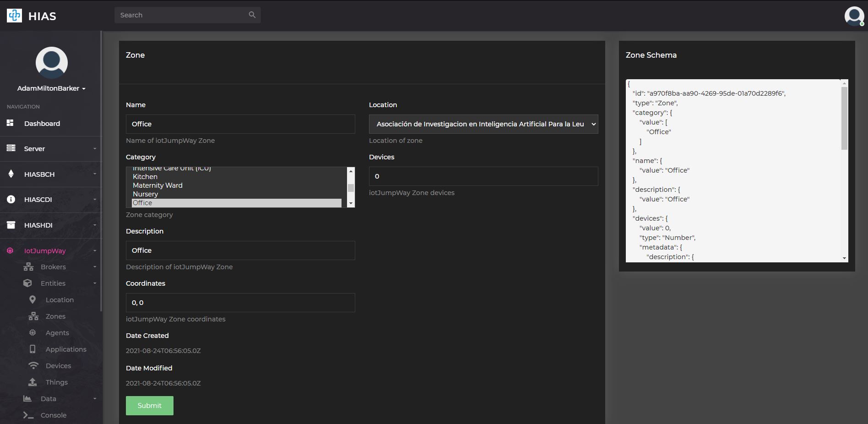The height and width of the screenshot is (424, 868).
Task: Open the Things menu entry
Action: 56,382
